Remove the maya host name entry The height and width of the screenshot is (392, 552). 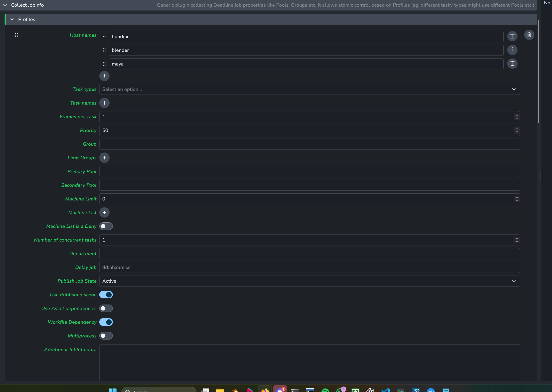pyautogui.click(x=512, y=64)
